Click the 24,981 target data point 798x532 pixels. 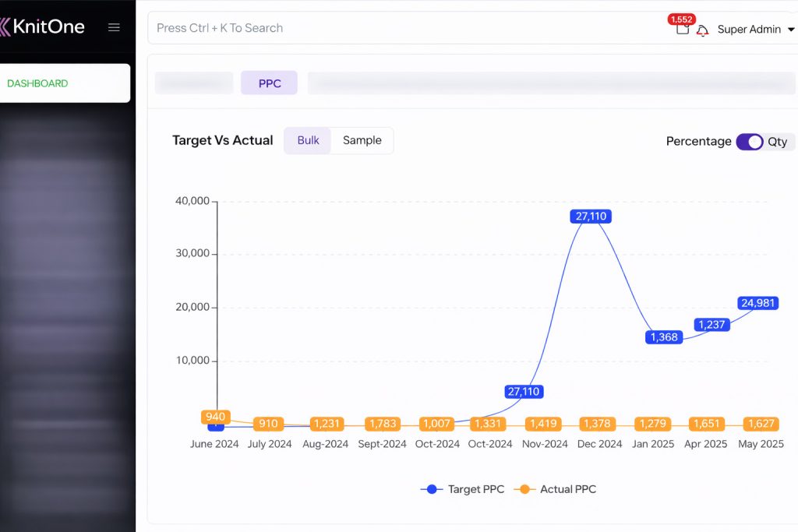pyautogui.click(x=757, y=303)
